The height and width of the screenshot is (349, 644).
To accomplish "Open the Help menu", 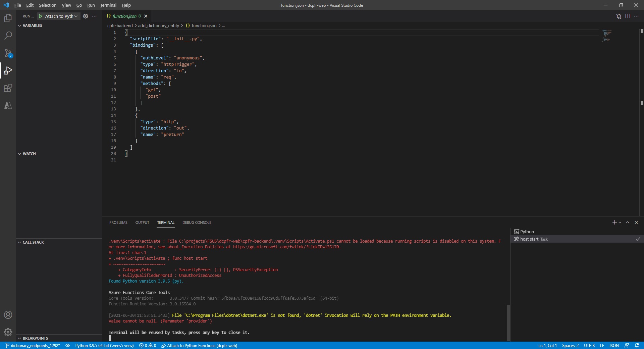I will [126, 5].
